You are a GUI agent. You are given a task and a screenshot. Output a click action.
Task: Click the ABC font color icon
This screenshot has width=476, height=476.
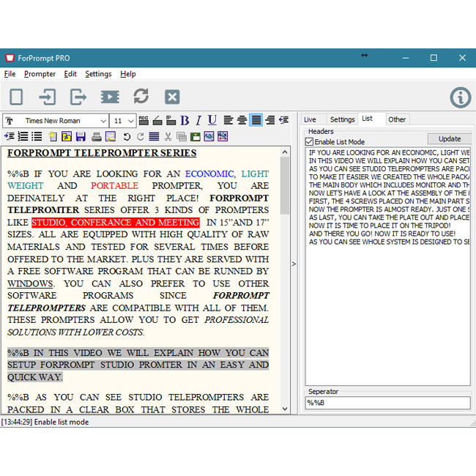coord(144,121)
